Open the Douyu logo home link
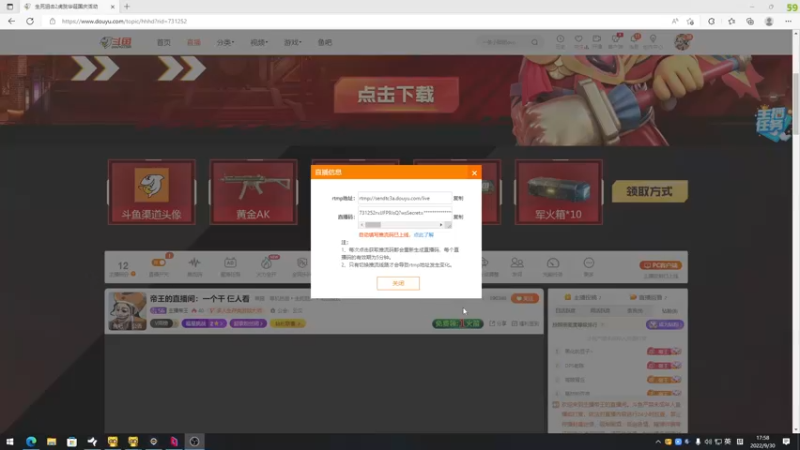Image resolution: width=800 pixels, height=450 pixels. [116, 42]
